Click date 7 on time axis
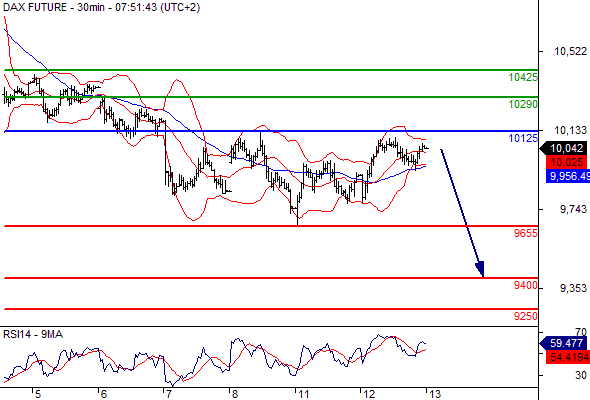Viewport: 590px width, 400px height. pos(169,394)
